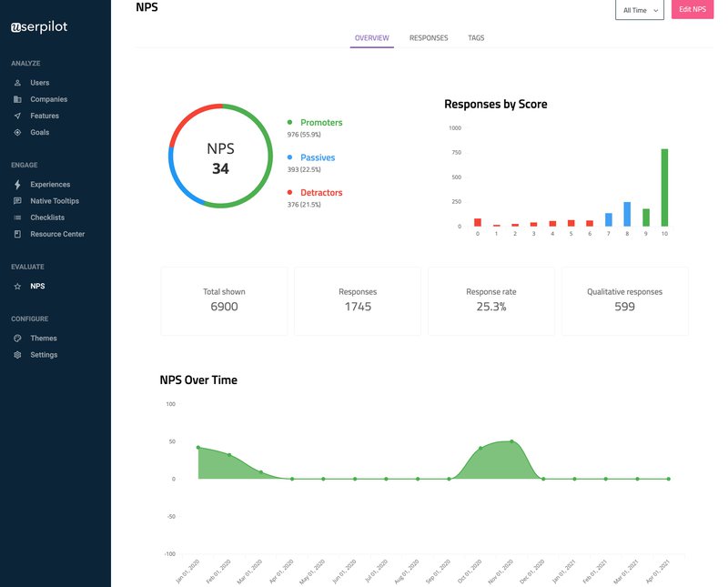Image resolution: width=728 pixels, height=587 pixels.
Task: Click the green score 10 bar
Action: coord(664,187)
